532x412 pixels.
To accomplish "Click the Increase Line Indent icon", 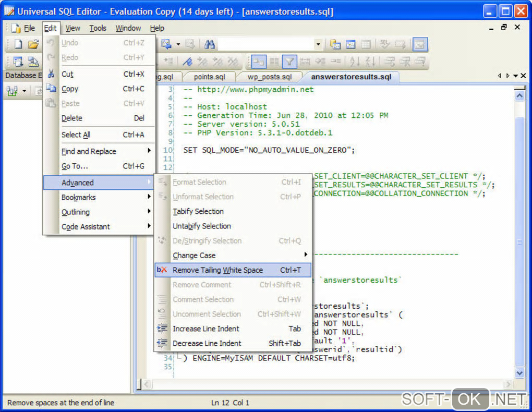I will pos(162,328).
